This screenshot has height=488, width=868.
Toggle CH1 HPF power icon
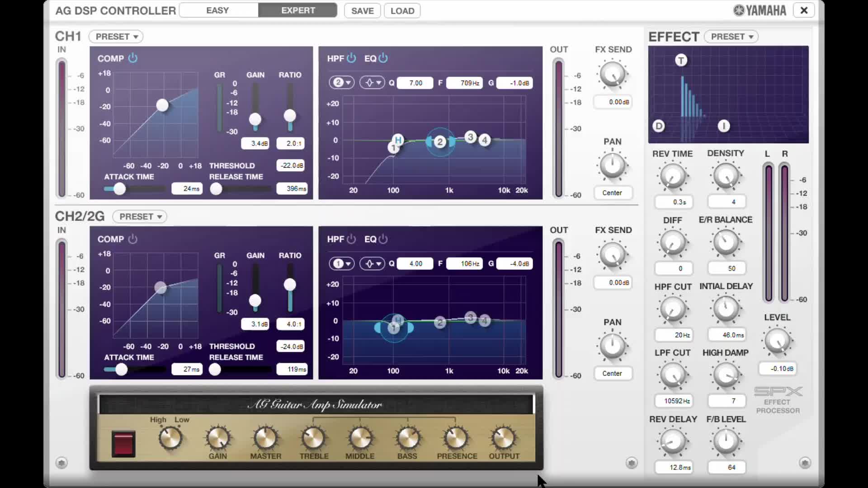click(x=351, y=58)
